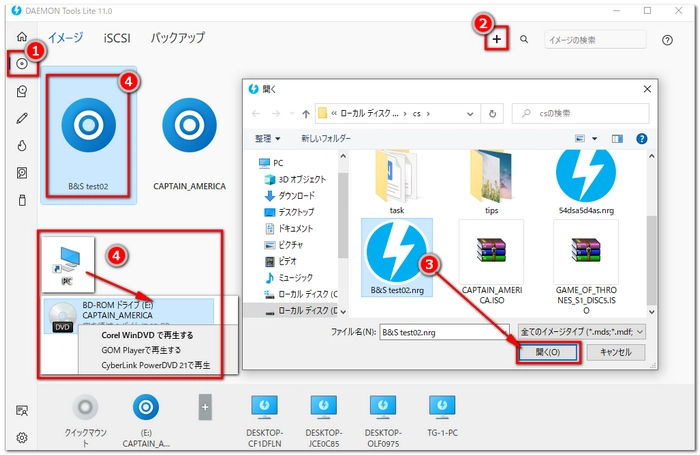Select the CAPTAIN_AMERICA.ISO file thumbnail
Image resolution: width=700 pixels, height=455 pixels.
(490, 250)
